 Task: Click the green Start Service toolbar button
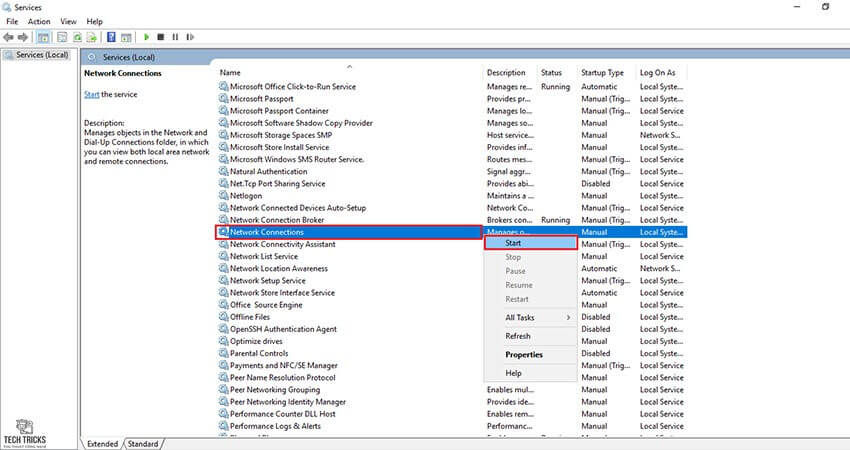pyautogui.click(x=146, y=37)
